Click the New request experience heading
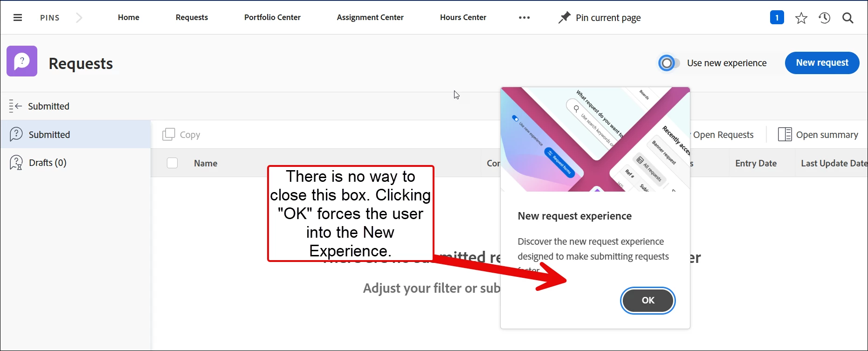 coord(575,216)
